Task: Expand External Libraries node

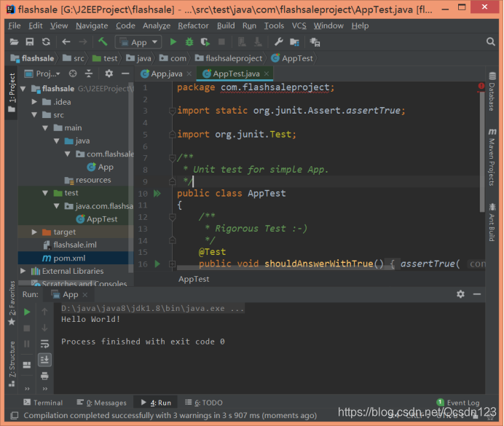Action: click(x=23, y=271)
